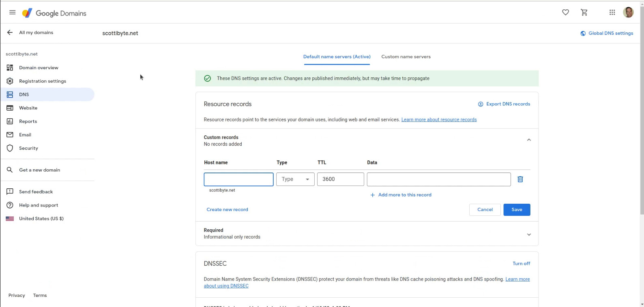Turn off DNSSEC
The width and height of the screenshot is (644, 307).
(x=521, y=263)
